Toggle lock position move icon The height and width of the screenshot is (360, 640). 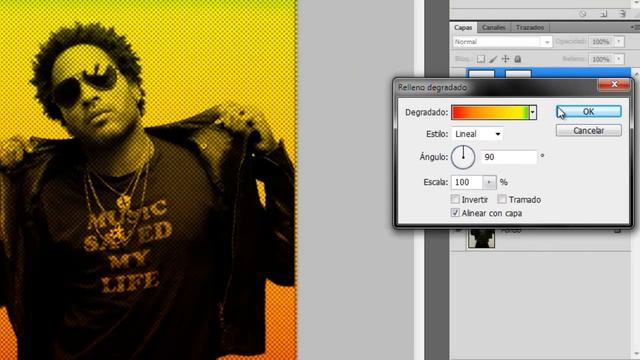(x=505, y=59)
